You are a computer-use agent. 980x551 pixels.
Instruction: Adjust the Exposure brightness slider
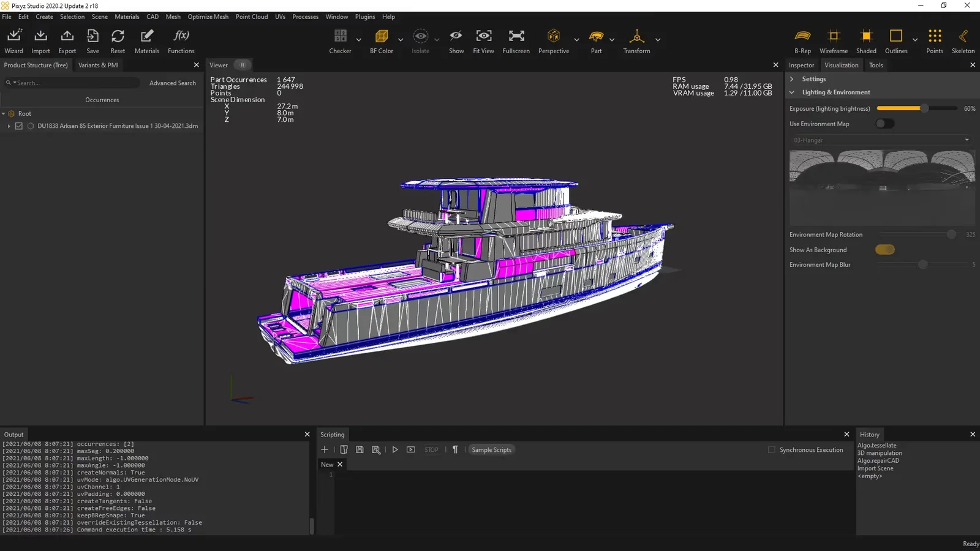point(918,108)
